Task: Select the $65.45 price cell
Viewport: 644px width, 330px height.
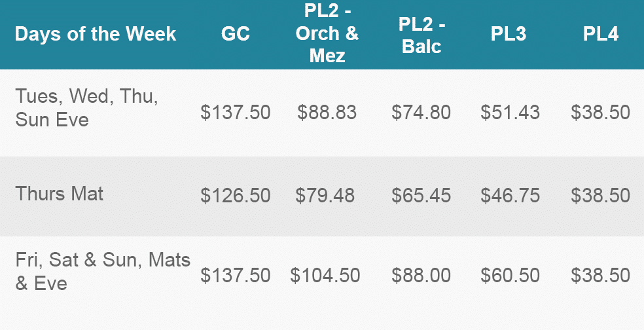Action: tap(421, 196)
